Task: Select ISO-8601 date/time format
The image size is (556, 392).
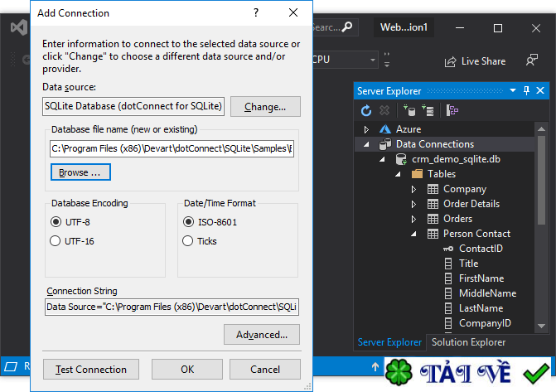Action: click(188, 222)
